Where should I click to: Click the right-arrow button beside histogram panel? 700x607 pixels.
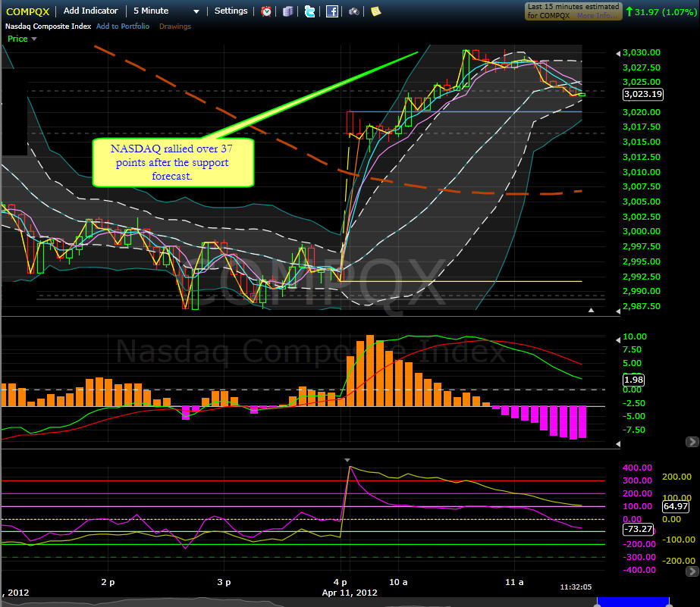coord(692,442)
